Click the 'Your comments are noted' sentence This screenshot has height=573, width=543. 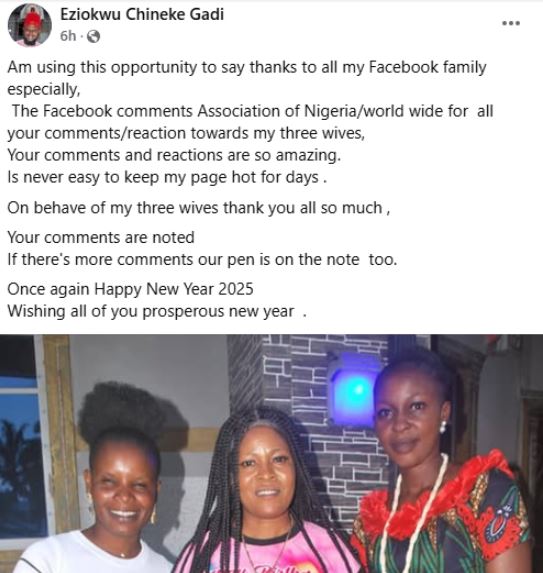(x=101, y=238)
